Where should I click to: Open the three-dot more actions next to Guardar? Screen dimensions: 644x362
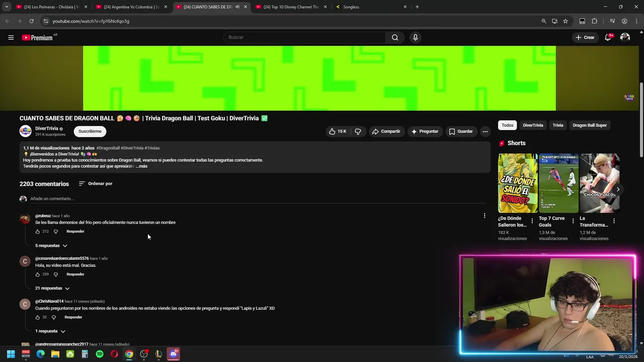coord(485,131)
